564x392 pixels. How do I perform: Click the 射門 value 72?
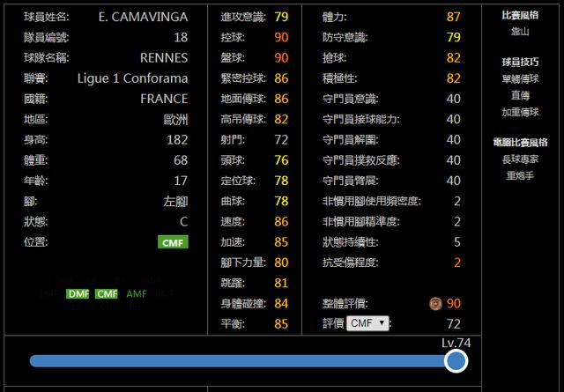pos(281,140)
